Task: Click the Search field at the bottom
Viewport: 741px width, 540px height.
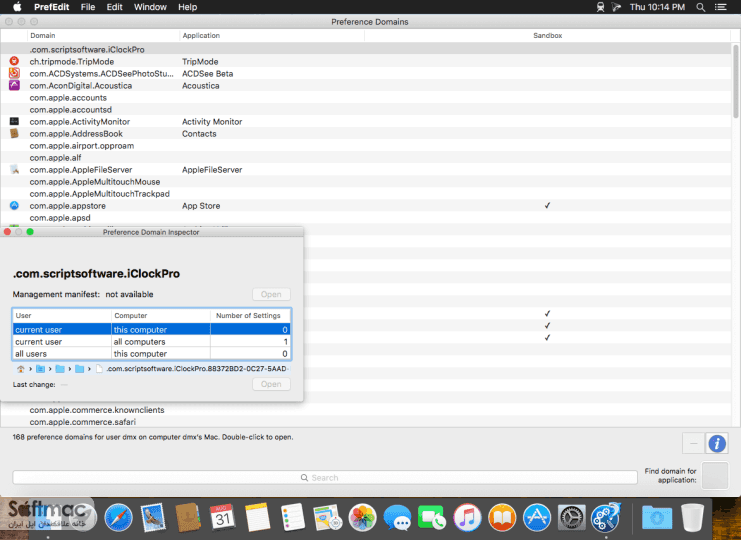Action: [x=325, y=478]
